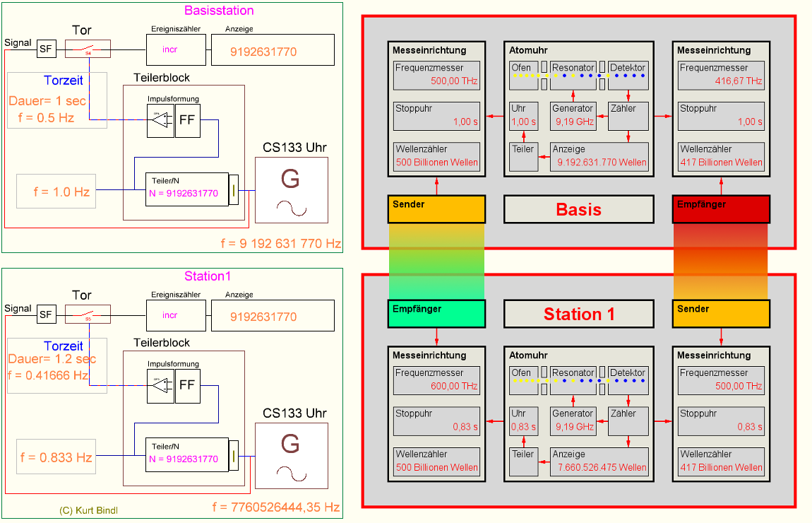Click the FF flip-flop block in Basisstation

187,120
